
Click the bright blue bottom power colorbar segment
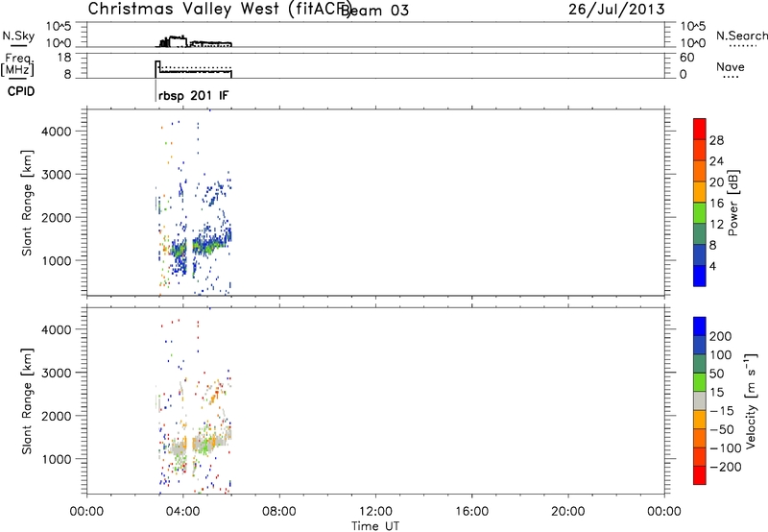click(x=700, y=276)
